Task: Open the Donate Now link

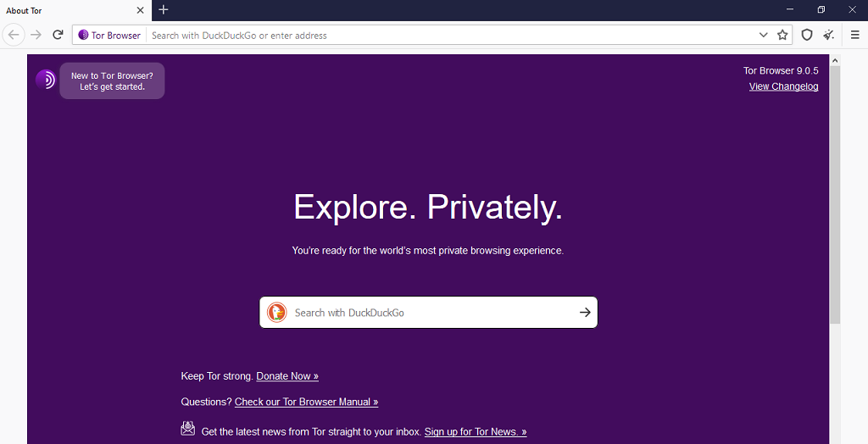Action: point(287,376)
